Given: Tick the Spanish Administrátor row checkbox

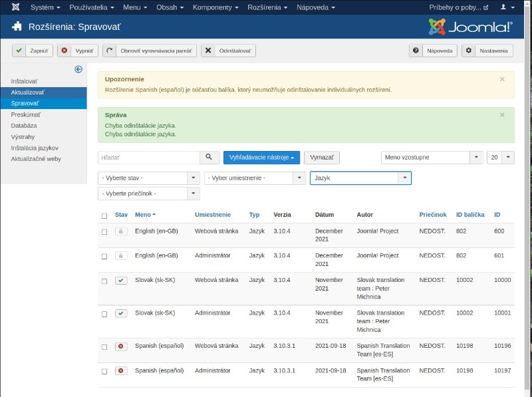Looking at the screenshot, I should click(x=104, y=372).
